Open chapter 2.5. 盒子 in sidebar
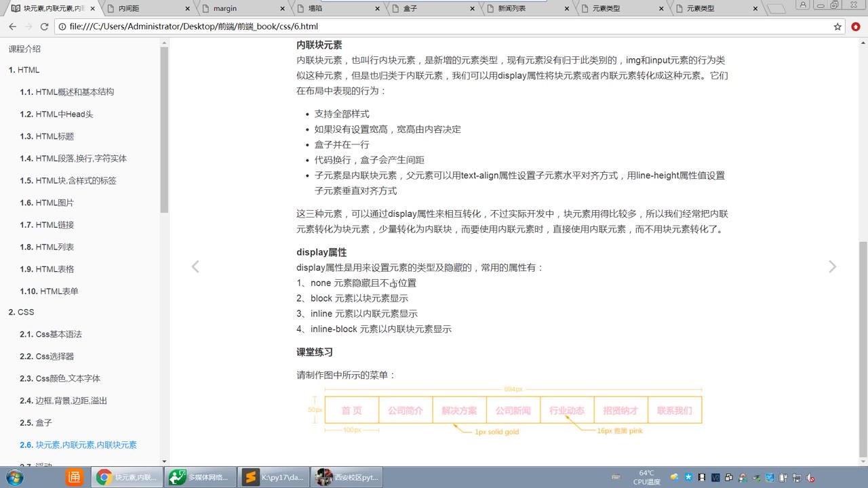The image size is (868, 488). coord(35,422)
